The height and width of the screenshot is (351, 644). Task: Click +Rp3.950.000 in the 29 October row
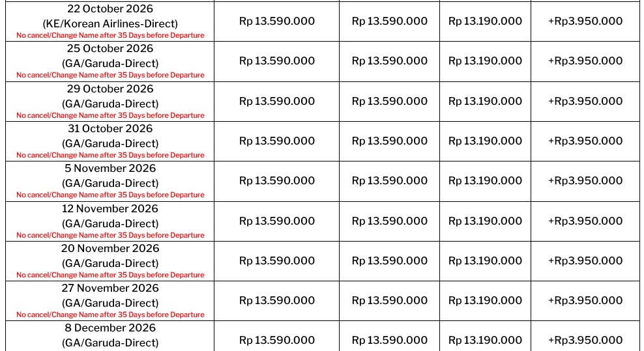tap(585, 102)
